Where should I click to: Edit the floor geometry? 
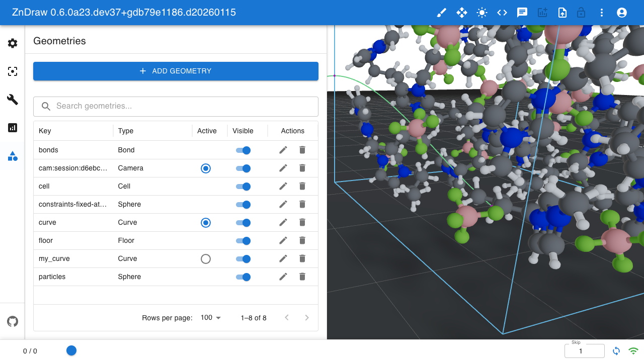click(283, 240)
